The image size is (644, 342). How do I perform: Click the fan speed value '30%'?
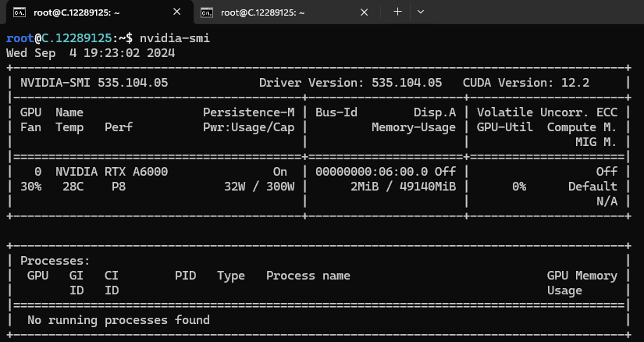pyautogui.click(x=30, y=186)
